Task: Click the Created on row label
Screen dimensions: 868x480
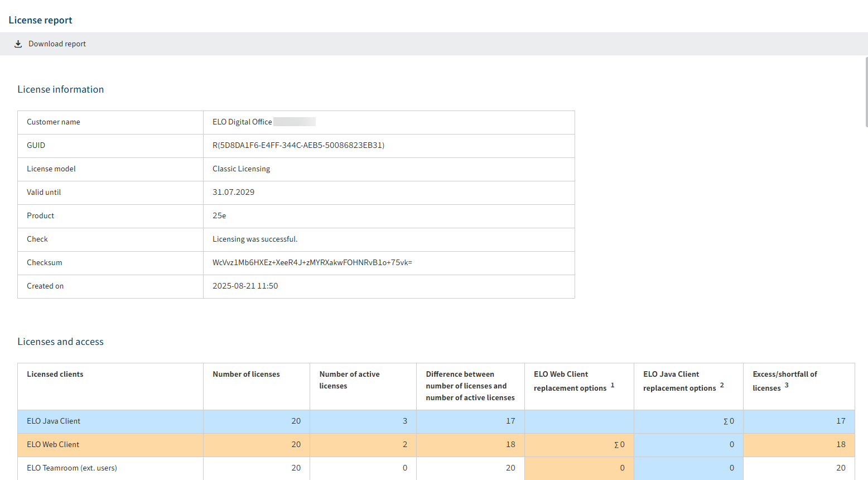Action: pos(45,286)
